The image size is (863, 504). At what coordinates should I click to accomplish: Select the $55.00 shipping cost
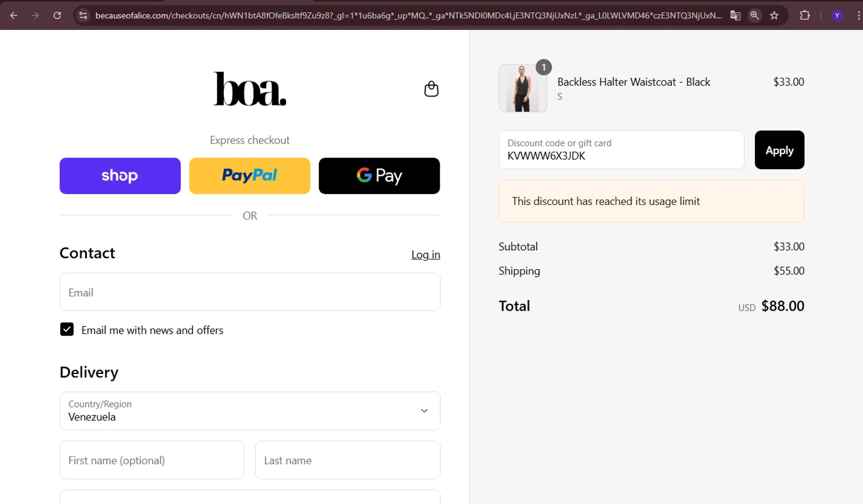tap(789, 271)
